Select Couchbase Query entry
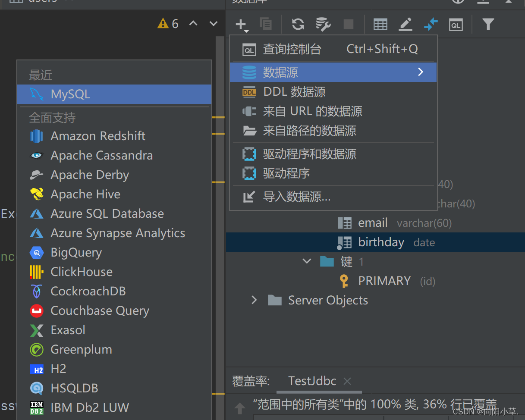This screenshot has width=525, height=420. click(x=114, y=310)
